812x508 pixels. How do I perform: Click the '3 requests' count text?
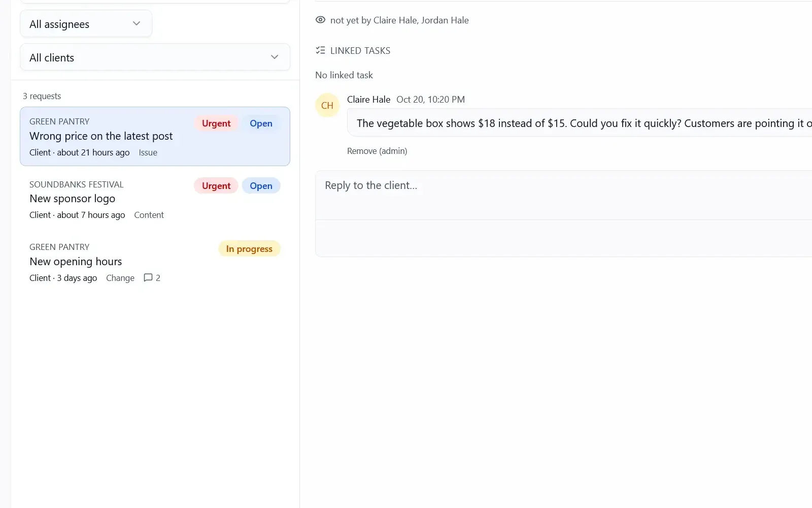tap(42, 96)
